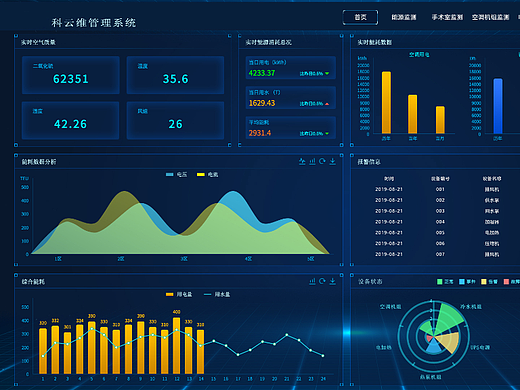This screenshot has height=390, width=520.
Task: Click alarm row with device number 001
Action: 437,189
